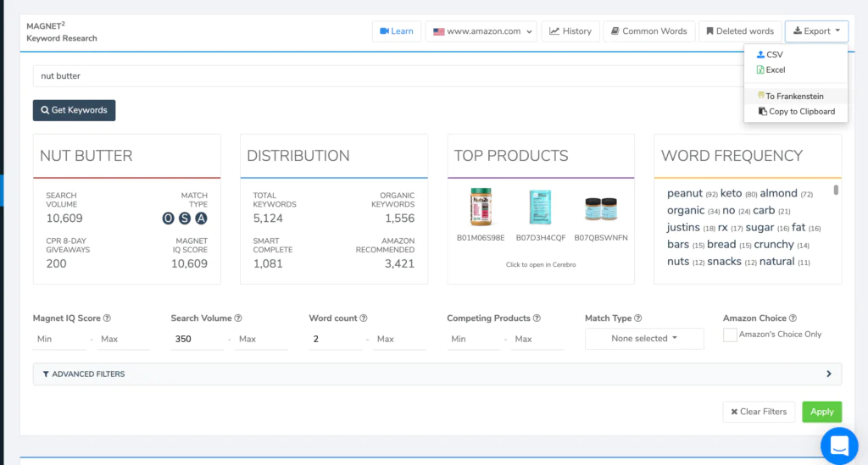Click help icon beside Magnet IQ Score
Image resolution: width=868 pixels, height=465 pixels.
pos(108,318)
